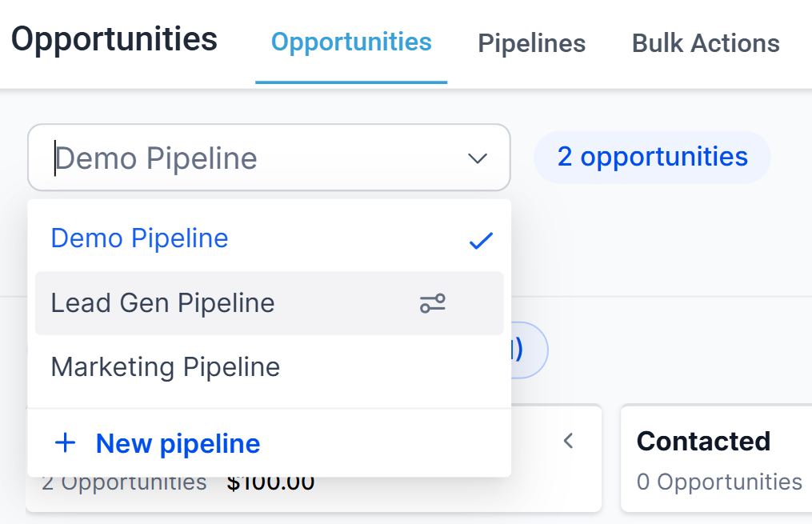The height and width of the screenshot is (524, 812).
Task: Switch to Bulk Actions tab
Action: 706,43
